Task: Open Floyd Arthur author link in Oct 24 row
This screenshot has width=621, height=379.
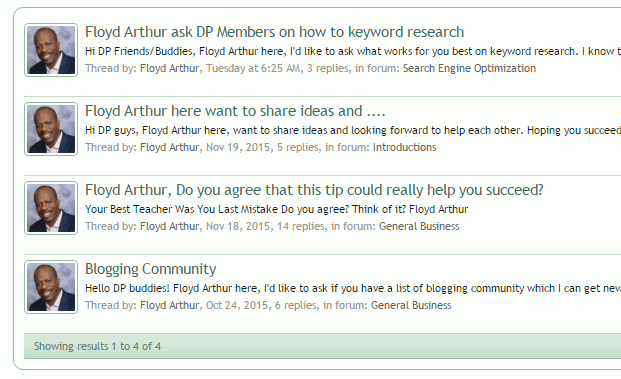Action: pos(170,305)
